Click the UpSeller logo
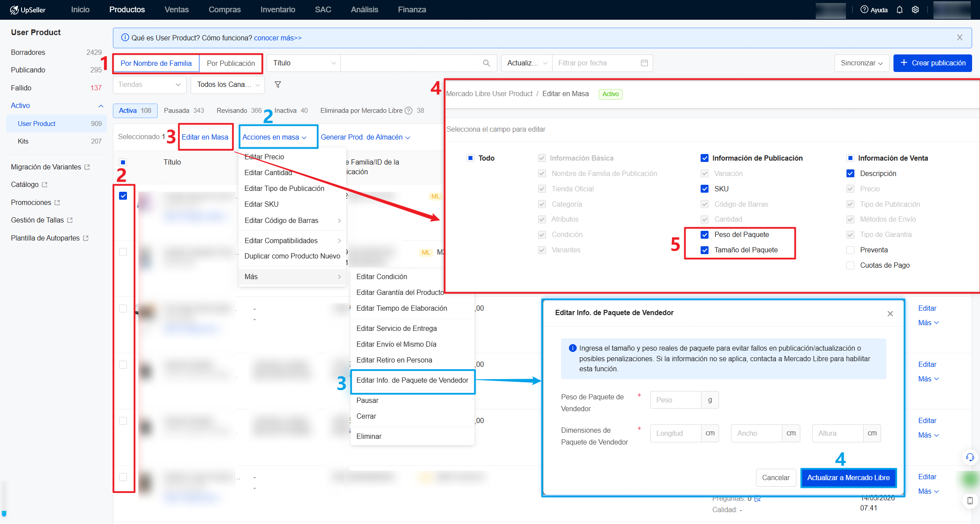 pyautogui.click(x=28, y=10)
